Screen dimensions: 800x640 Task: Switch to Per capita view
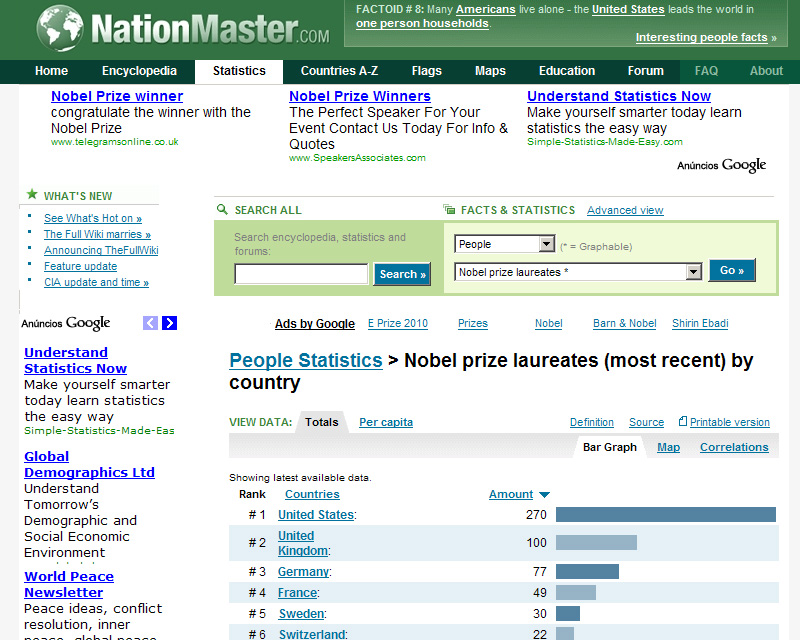pyautogui.click(x=386, y=422)
